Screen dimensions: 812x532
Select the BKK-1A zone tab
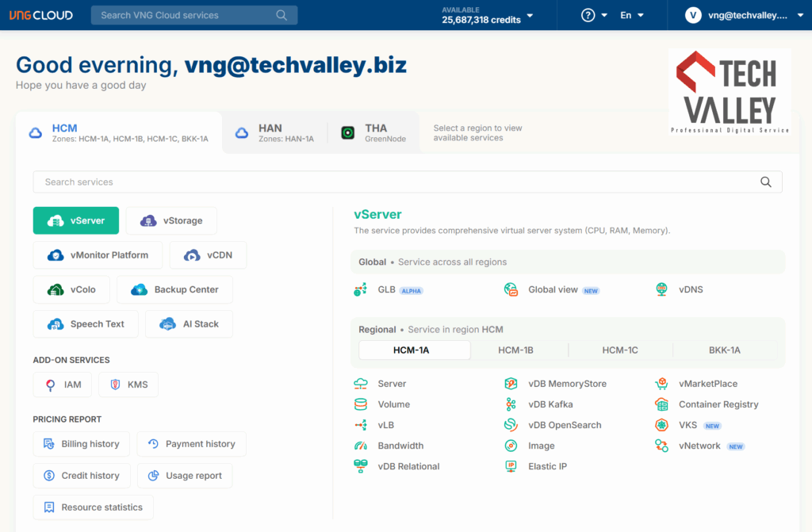pyautogui.click(x=725, y=350)
